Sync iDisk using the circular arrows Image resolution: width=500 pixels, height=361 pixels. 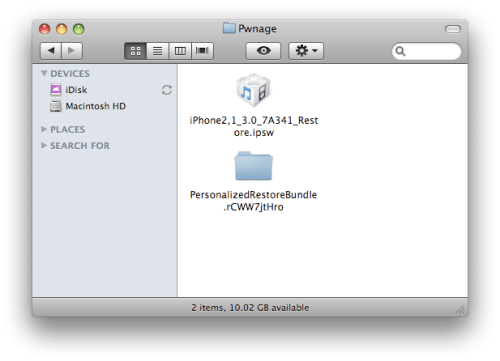(167, 90)
